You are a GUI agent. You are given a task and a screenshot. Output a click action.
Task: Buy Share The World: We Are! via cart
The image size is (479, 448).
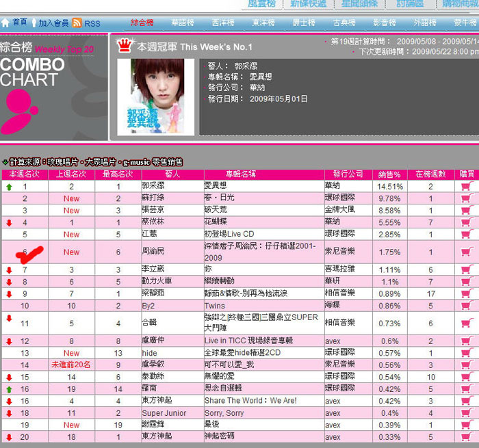(x=467, y=401)
